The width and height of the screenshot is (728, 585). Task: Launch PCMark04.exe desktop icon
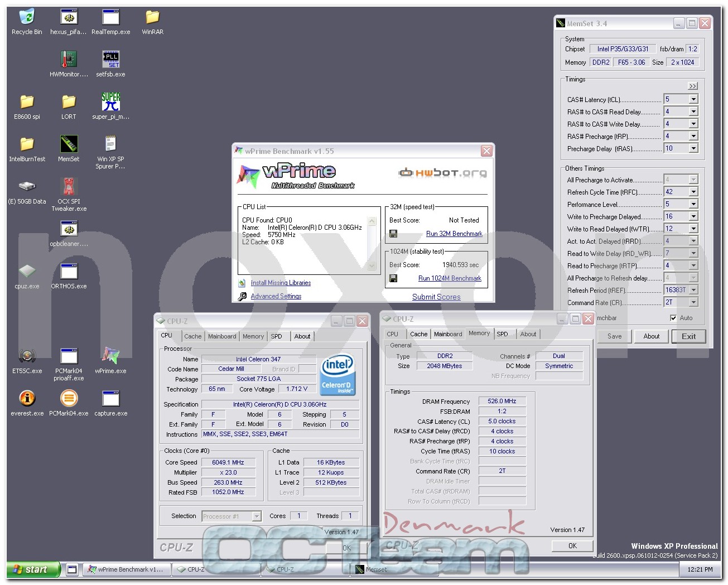point(69,403)
